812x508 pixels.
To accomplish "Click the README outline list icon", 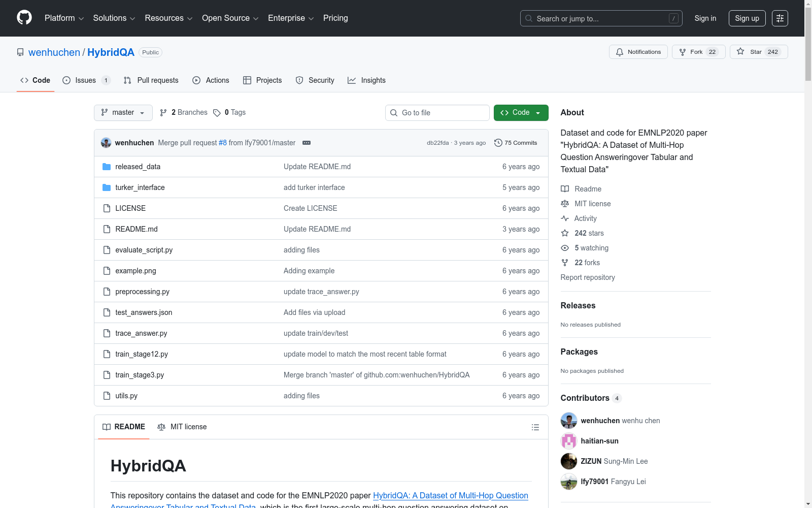I will point(535,427).
